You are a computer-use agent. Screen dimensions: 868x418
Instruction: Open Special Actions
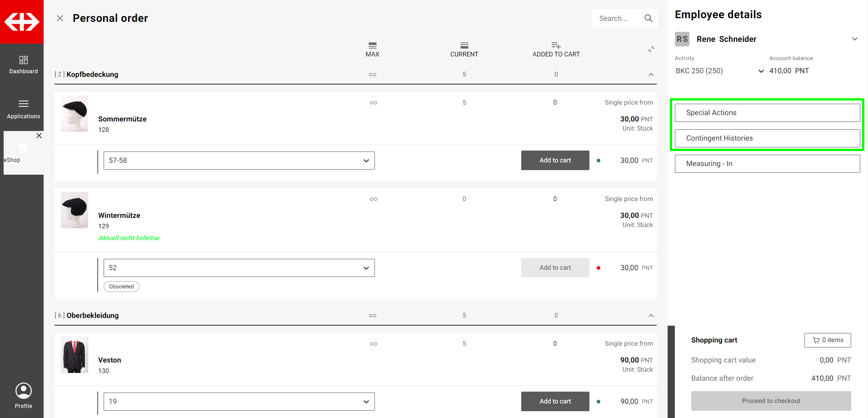(767, 113)
